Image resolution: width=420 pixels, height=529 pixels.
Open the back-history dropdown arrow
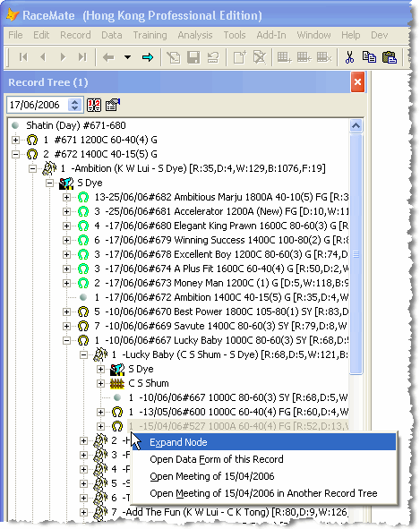(127, 57)
